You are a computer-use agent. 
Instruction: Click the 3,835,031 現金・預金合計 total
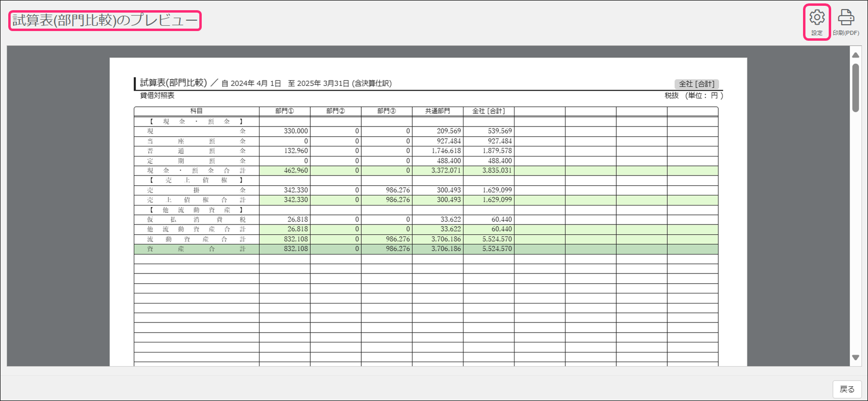coord(497,171)
